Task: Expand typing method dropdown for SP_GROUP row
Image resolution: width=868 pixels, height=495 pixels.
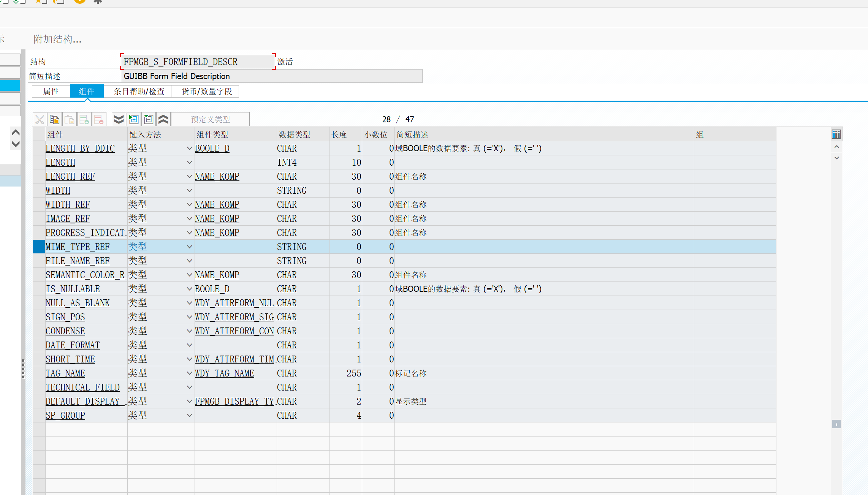Action: point(189,416)
